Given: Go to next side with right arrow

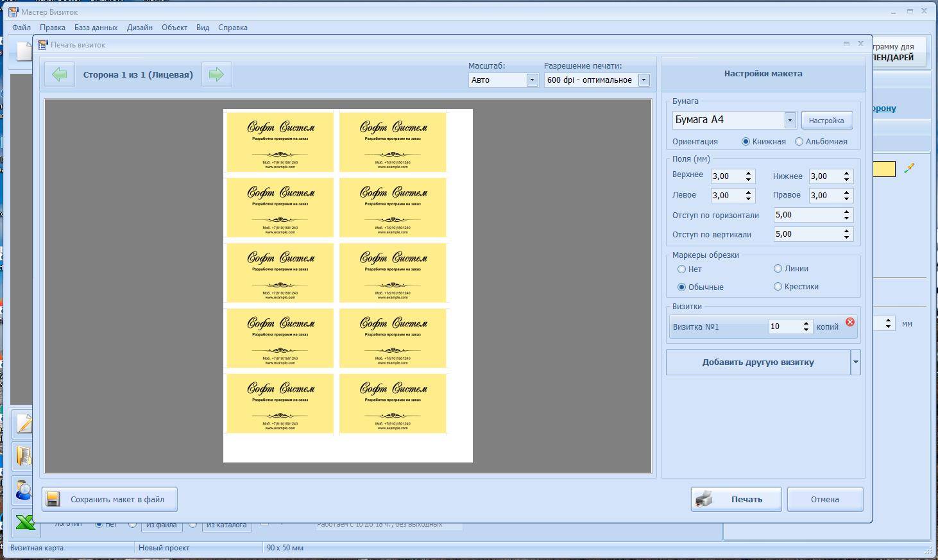Looking at the screenshot, I should point(216,74).
